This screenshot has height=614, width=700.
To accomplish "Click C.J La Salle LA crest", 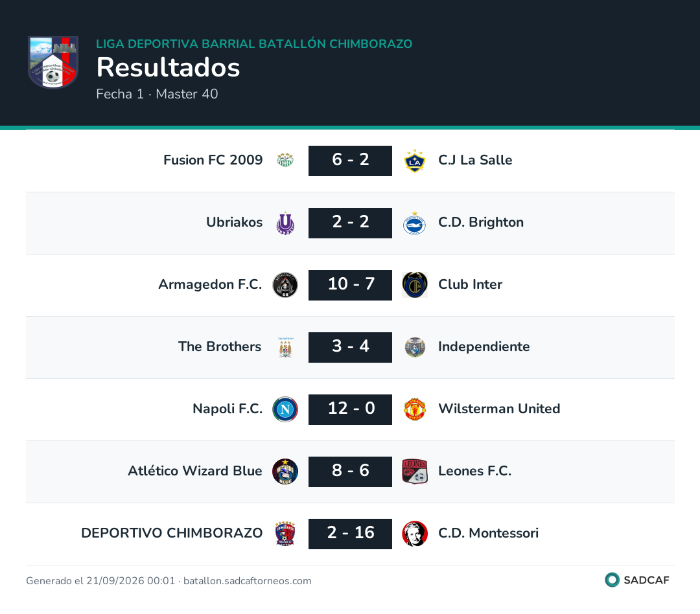I will click(x=415, y=161).
